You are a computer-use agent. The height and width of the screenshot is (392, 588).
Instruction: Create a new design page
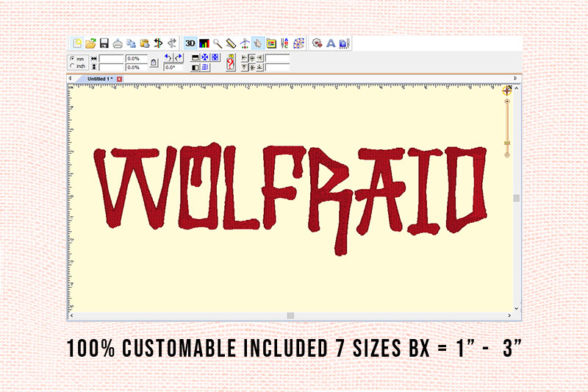click(77, 43)
